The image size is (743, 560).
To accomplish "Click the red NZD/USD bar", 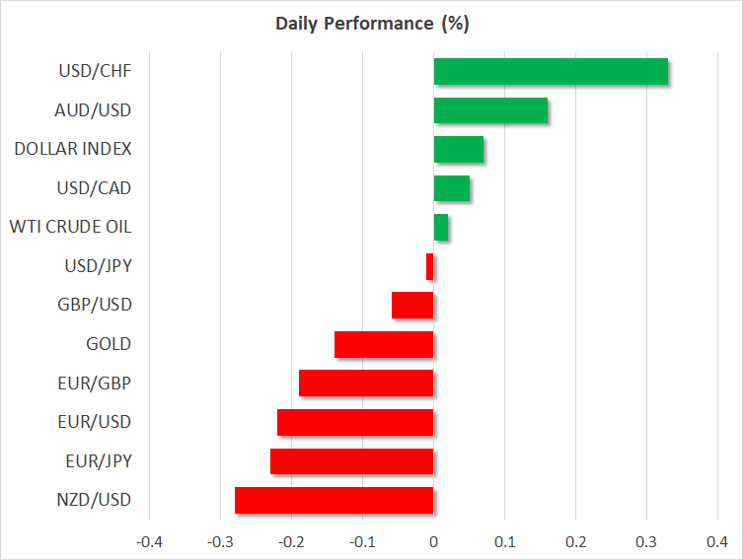I will point(334,500).
